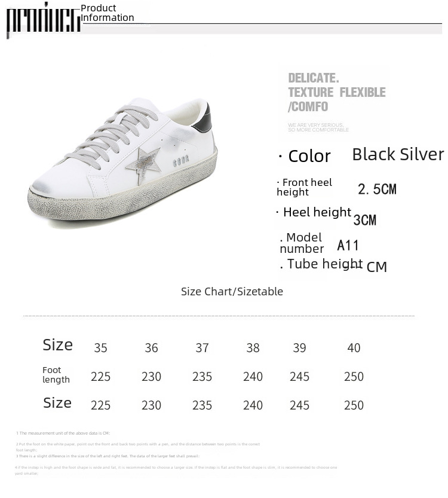This screenshot has height=498, width=448.
Task: Click the brand logo at top left
Action: (43, 21)
